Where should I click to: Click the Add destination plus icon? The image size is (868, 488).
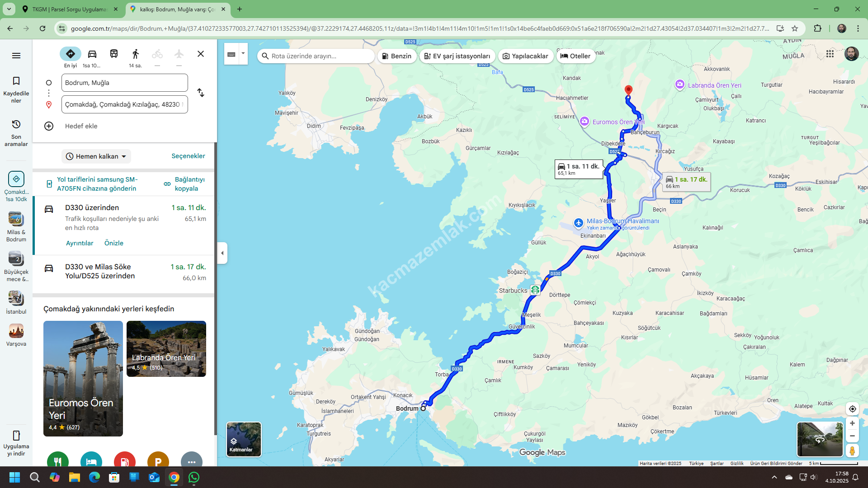click(49, 126)
